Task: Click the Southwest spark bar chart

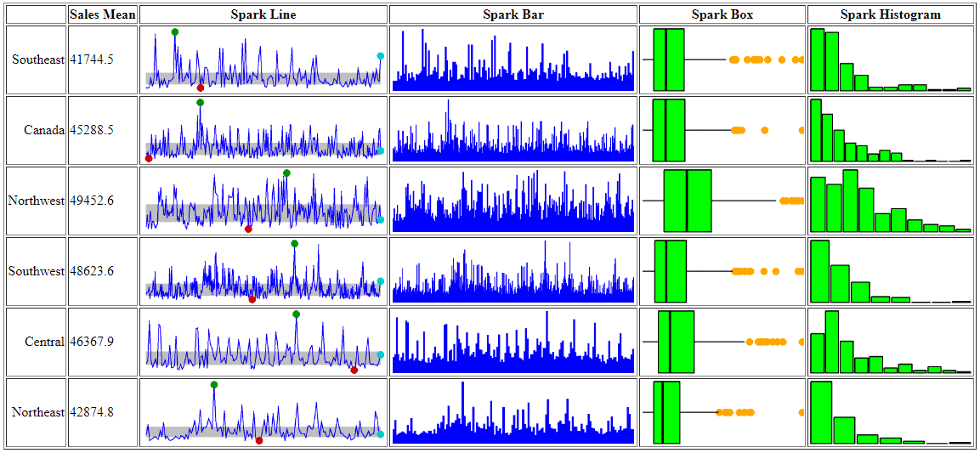Action: 513,272
